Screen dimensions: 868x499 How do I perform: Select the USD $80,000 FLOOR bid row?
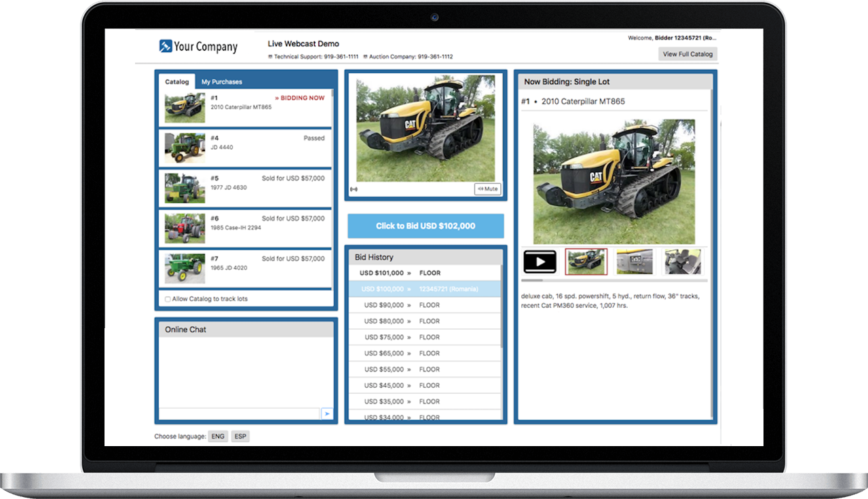click(425, 321)
